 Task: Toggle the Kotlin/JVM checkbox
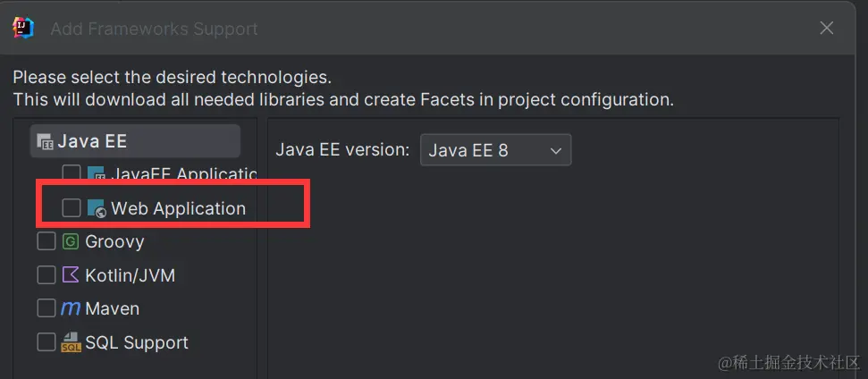46,275
